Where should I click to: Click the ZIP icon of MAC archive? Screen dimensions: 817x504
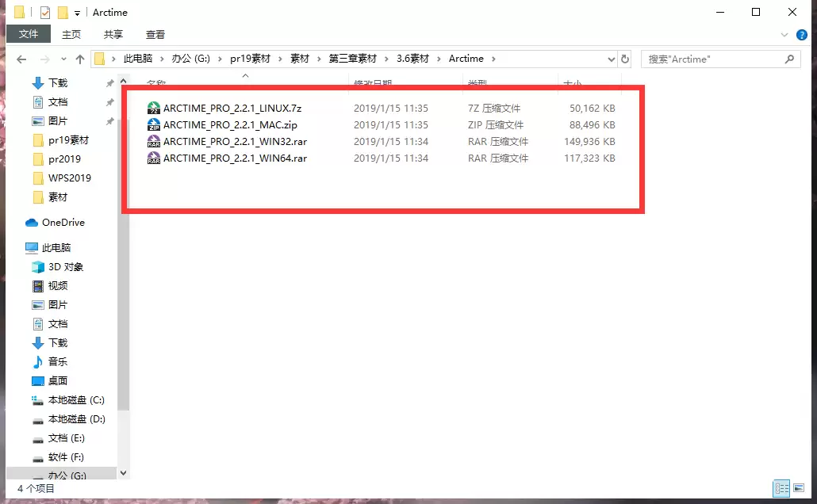click(154, 125)
